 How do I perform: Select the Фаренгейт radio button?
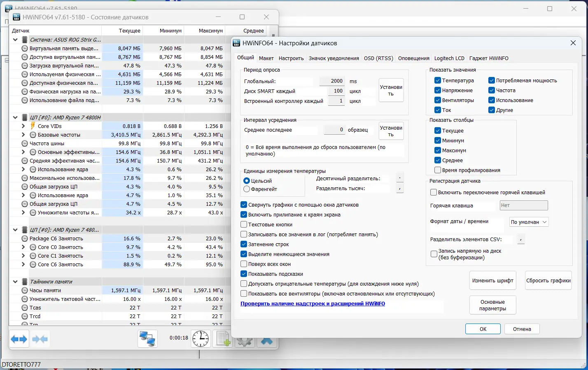pyautogui.click(x=247, y=189)
